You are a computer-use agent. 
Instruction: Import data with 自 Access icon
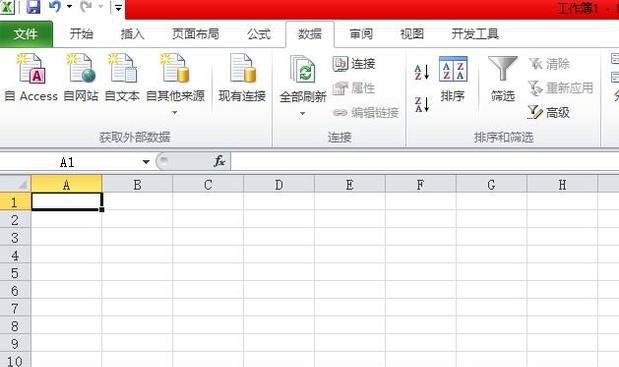pyautogui.click(x=31, y=78)
